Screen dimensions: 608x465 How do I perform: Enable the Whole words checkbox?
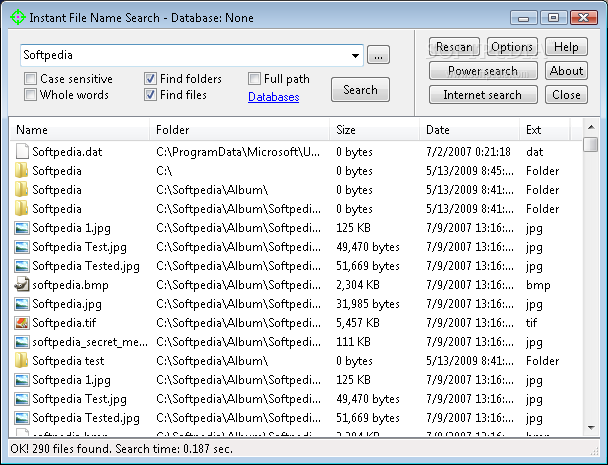click(30, 95)
